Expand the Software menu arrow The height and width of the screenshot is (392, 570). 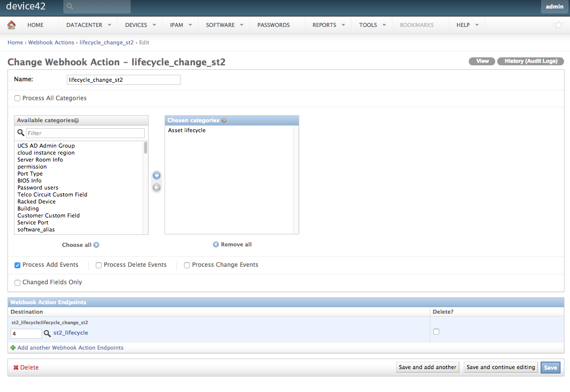(242, 25)
